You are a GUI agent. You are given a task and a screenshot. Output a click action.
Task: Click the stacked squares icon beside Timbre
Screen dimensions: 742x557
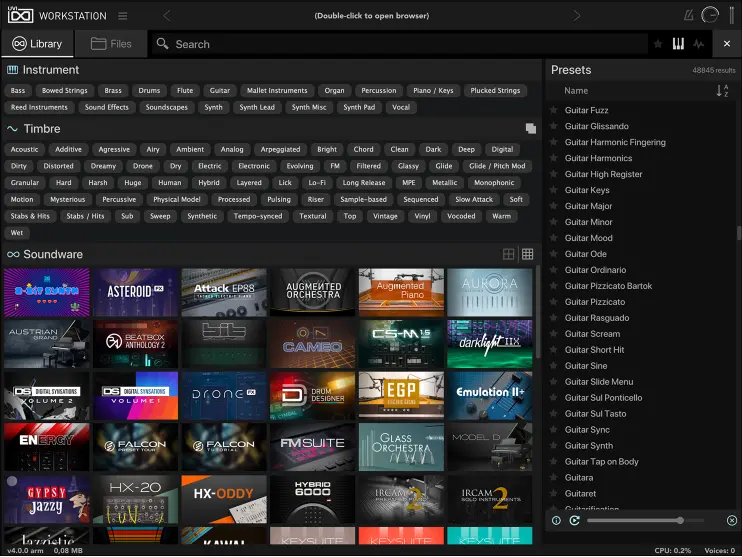pyautogui.click(x=531, y=129)
